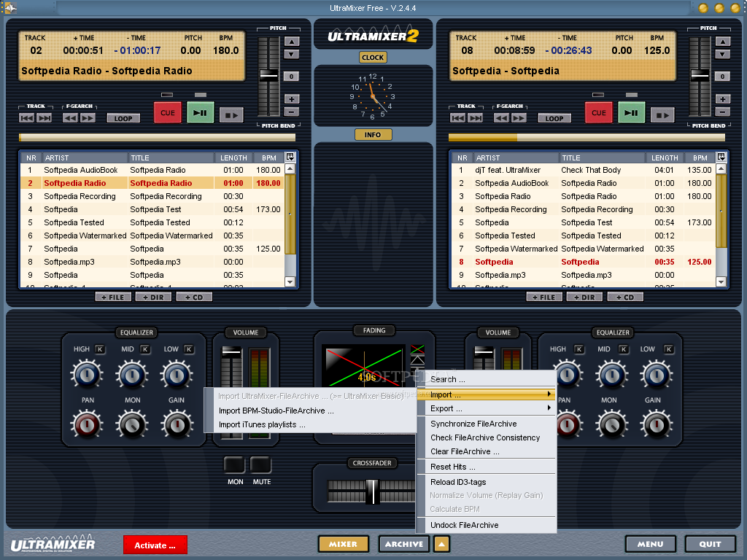Image resolution: width=747 pixels, height=560 pixels.
Task: Click the left deck + FILE button
Action: [x=113, y=297]
